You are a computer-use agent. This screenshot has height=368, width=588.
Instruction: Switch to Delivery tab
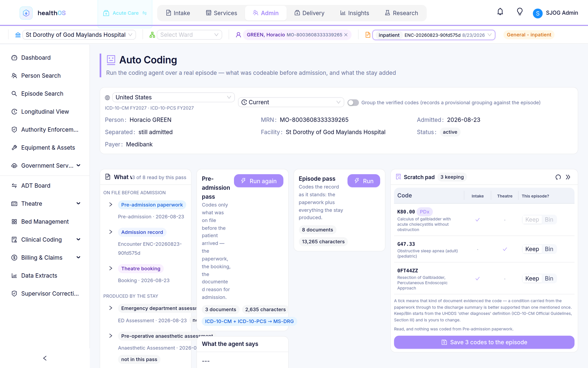(x=309, y=13)
